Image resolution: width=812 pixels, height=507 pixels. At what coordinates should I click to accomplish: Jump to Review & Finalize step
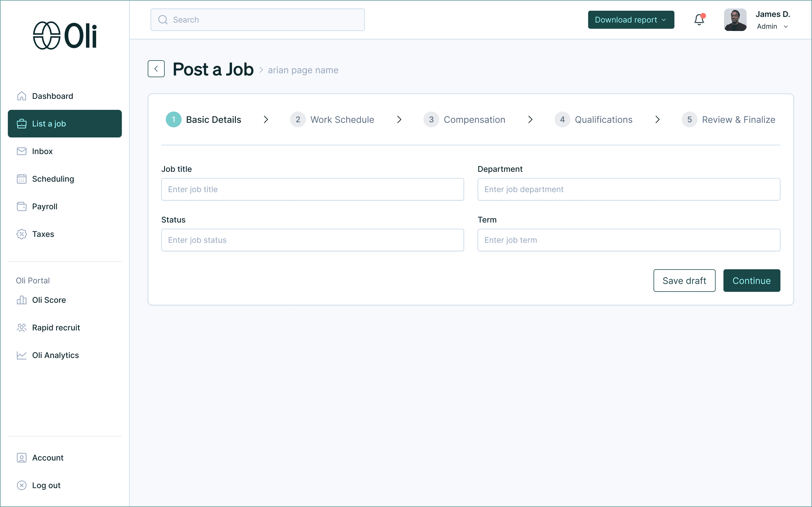[x=729, y=120]
